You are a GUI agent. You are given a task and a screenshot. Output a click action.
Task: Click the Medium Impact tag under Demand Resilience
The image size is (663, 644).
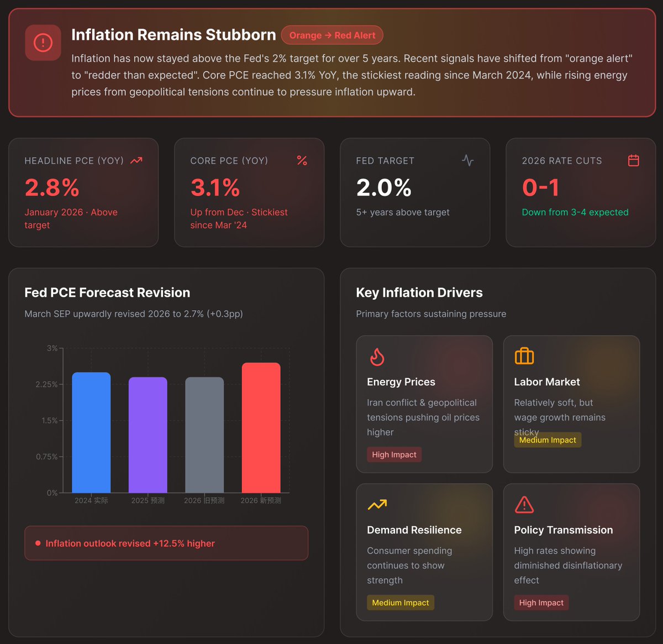pos(401,603)
